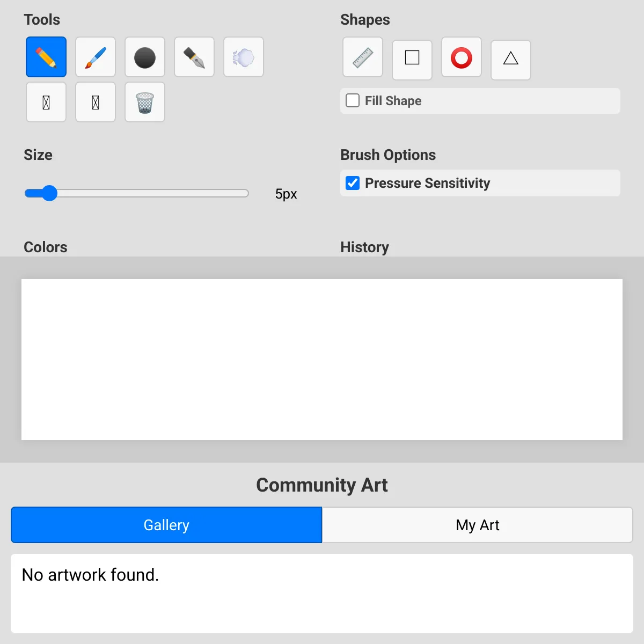
Task: Enable the Fill Shape checkbox
Action: pyautogui.click(x=353, y=101)
